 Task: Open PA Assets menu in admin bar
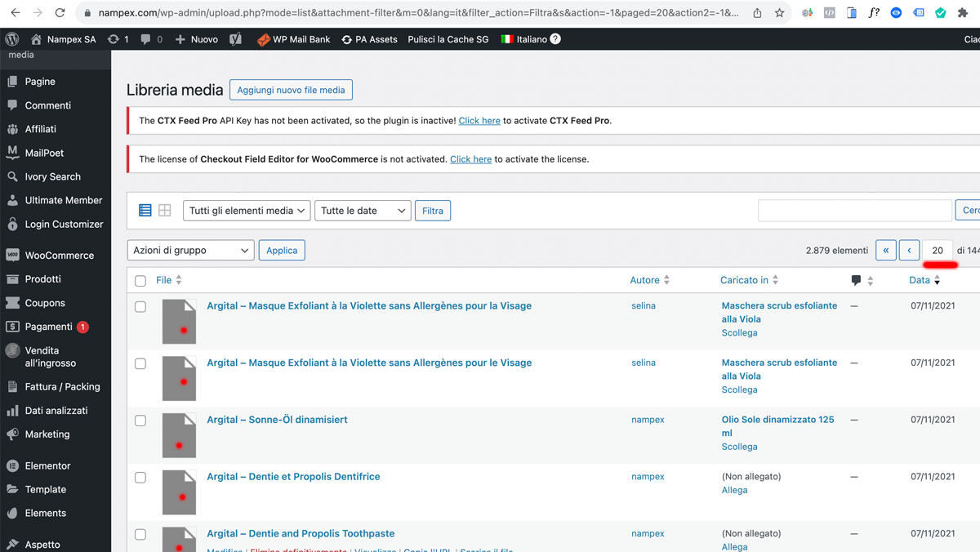[x=370, y=39]
